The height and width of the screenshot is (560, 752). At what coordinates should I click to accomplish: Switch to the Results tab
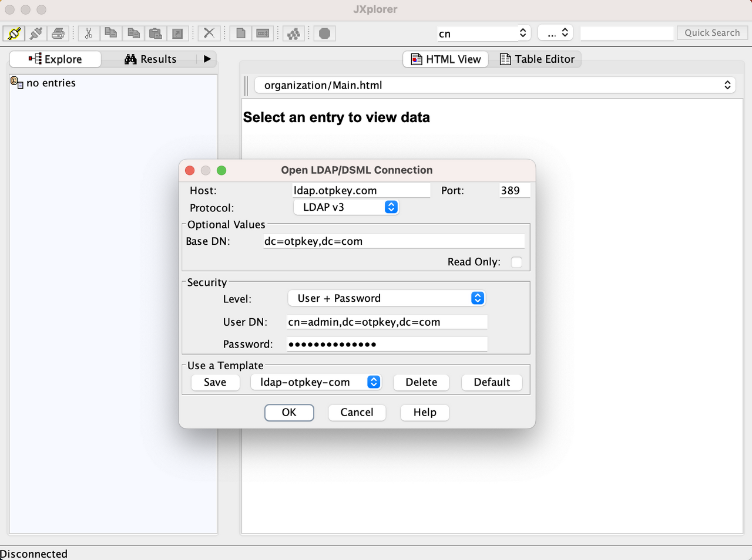click(x=150, y=59)
